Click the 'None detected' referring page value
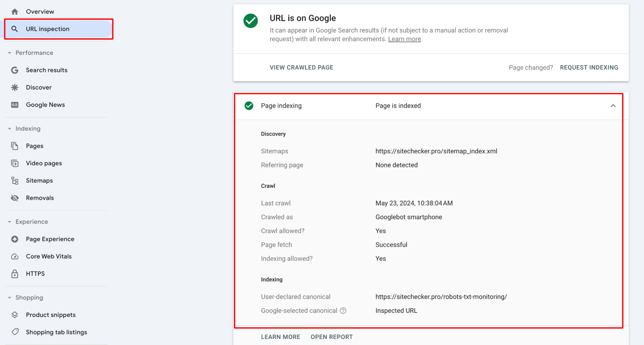The image size is (644, 345). 397,165
